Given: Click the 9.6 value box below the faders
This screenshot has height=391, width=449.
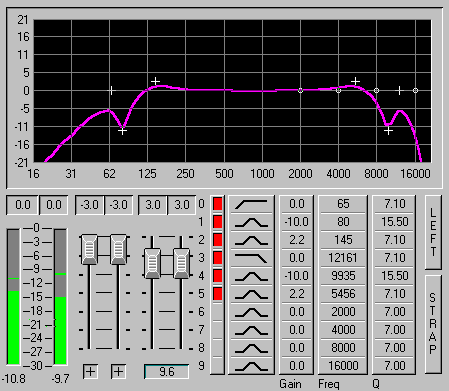Looking at the screenshot, I should click(x=166, y=372).
